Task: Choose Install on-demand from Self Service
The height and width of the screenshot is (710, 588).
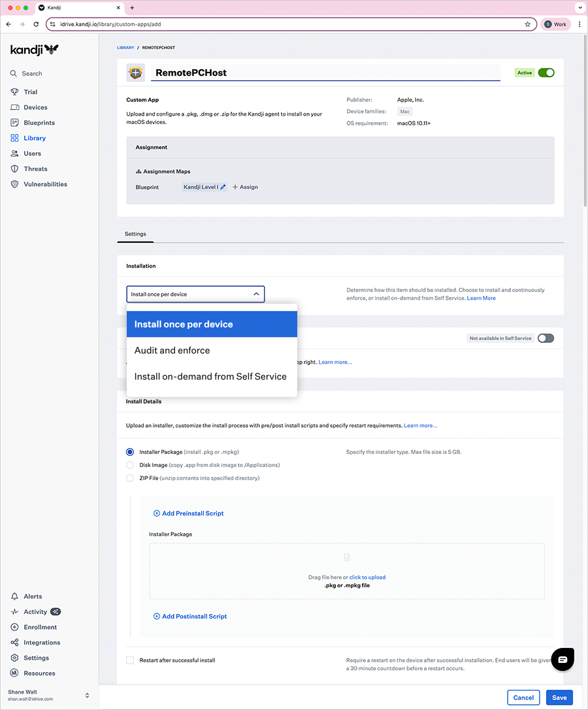Action: click(x=210, y=377)
